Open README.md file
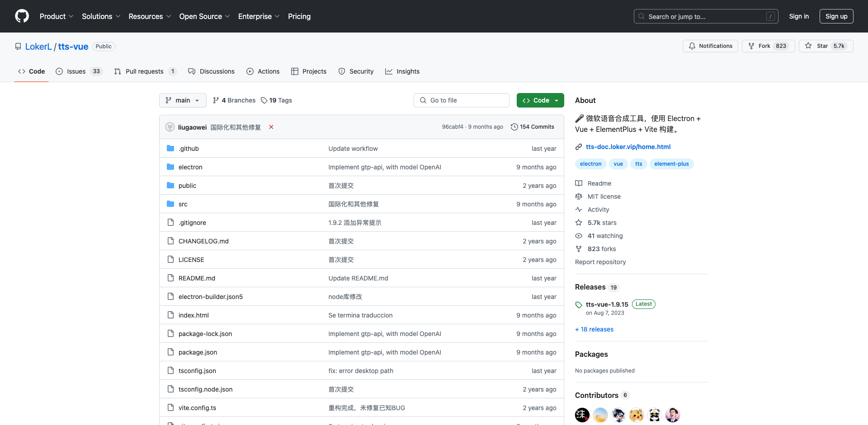The height and width of the screenshot is (425, 868). (x=197, y=278)
